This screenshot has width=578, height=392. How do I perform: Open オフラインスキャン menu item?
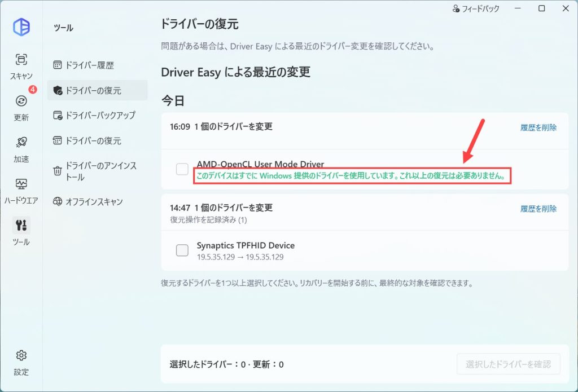click(97, 201)
